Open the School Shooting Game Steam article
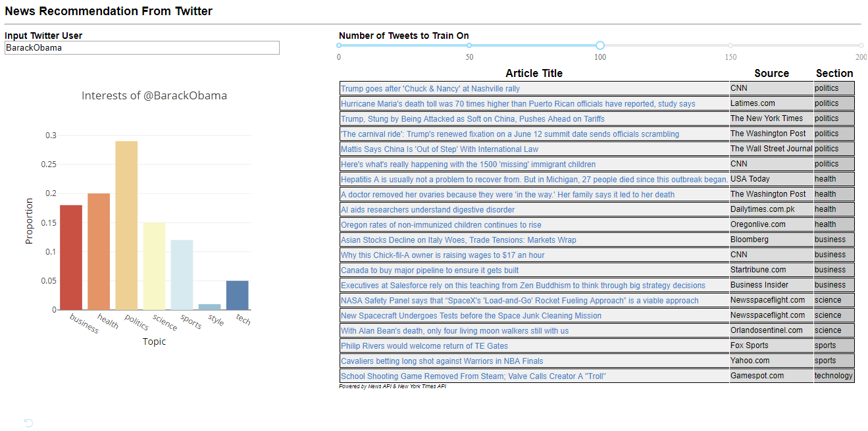The width and height of the screenshot is (868, 431). (x=473, y=376)
